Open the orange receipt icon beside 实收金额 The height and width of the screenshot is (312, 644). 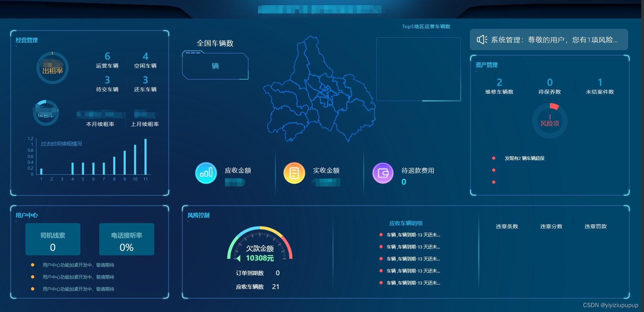tap(294, 173)
